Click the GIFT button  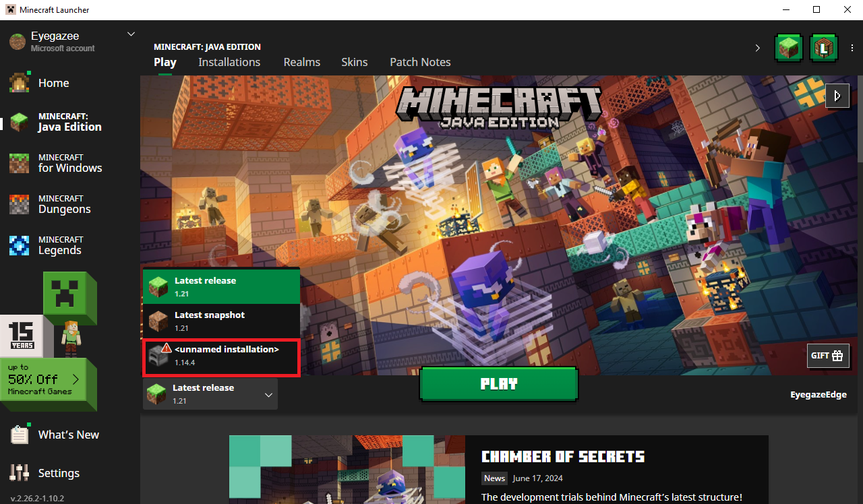pyautogui.click(x=828, y=356)
